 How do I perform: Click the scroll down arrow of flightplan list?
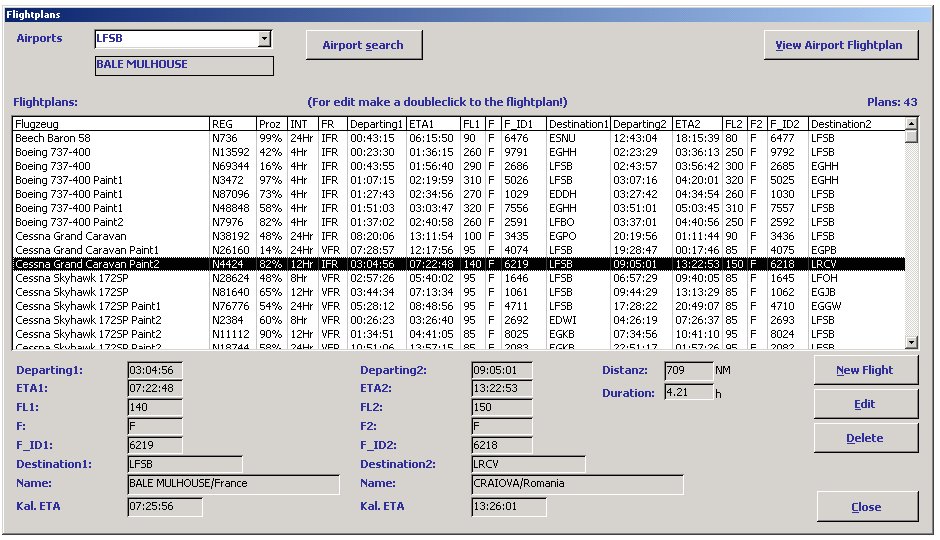(x=911, y=343)
